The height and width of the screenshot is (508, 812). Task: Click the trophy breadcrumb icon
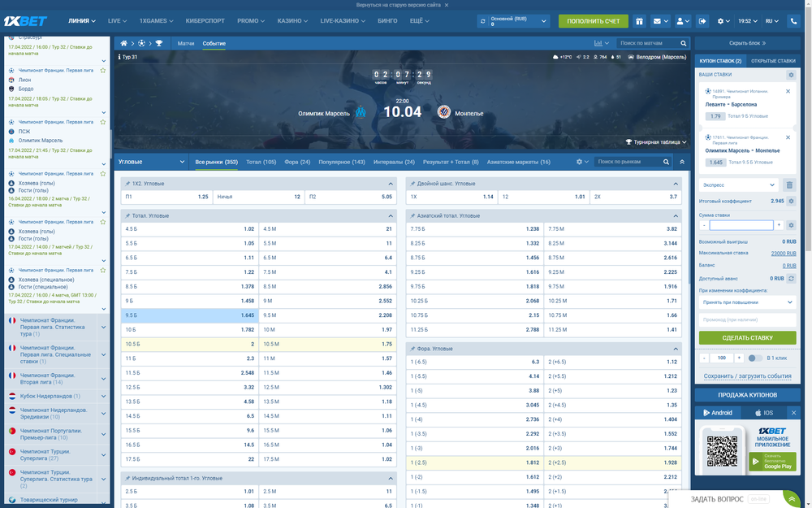tap(159, 43)
